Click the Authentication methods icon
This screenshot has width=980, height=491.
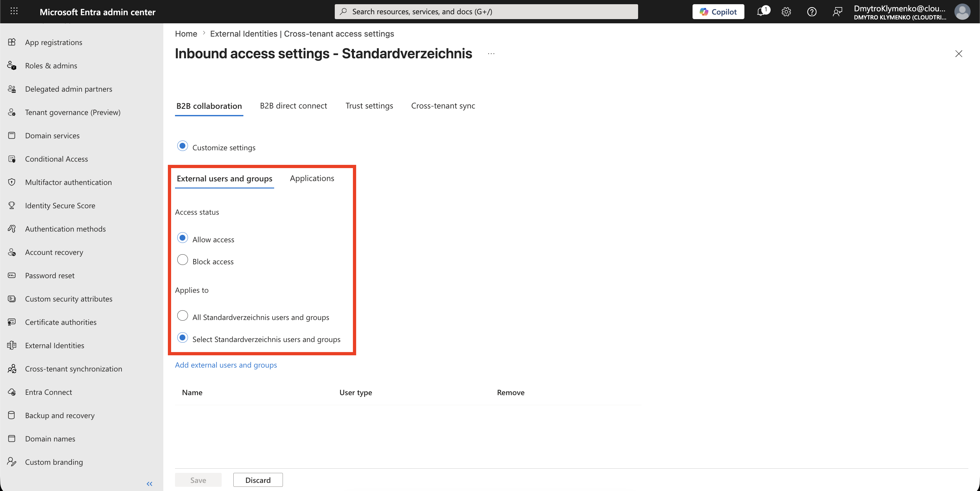(12, 229)
